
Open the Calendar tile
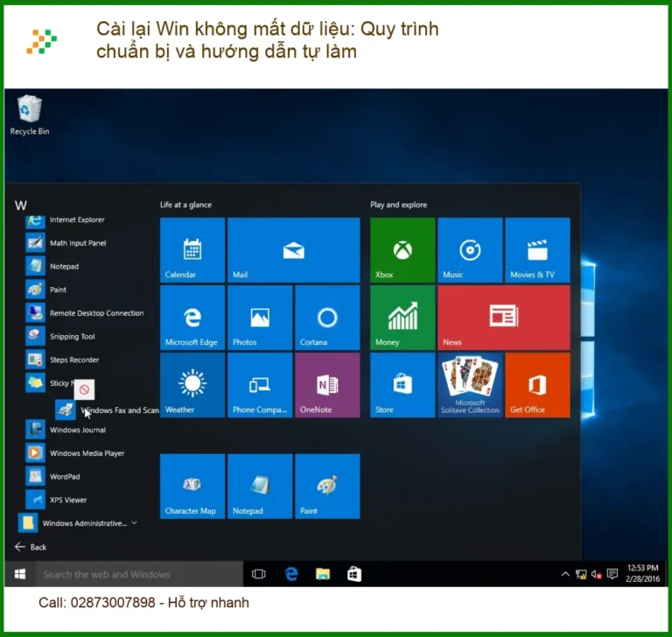click(192, 250)
